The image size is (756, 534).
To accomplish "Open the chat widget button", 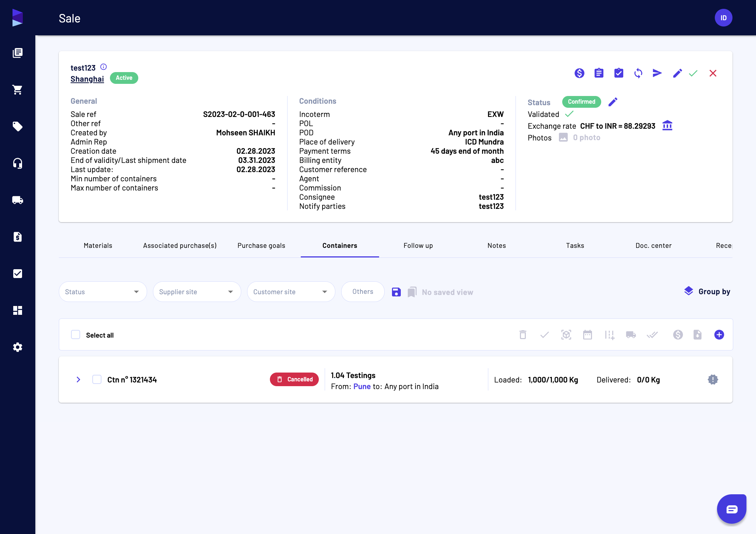I will [x=732, y=509].
